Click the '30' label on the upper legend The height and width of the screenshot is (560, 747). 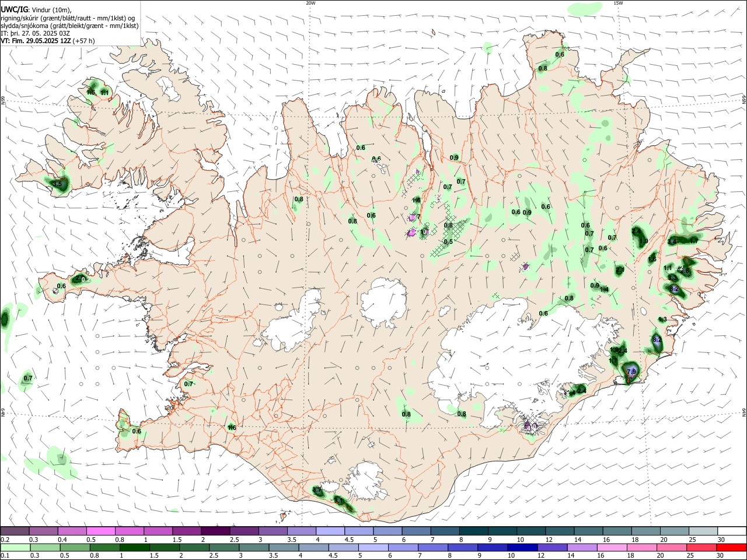click(721, 540)
